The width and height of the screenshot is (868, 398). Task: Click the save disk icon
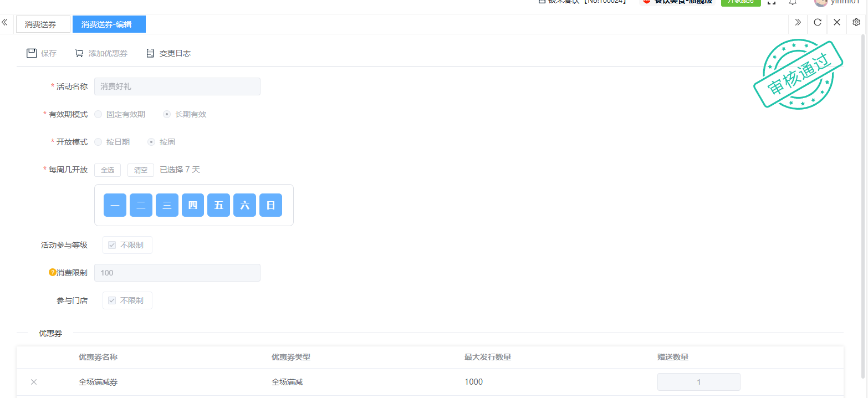32,53
